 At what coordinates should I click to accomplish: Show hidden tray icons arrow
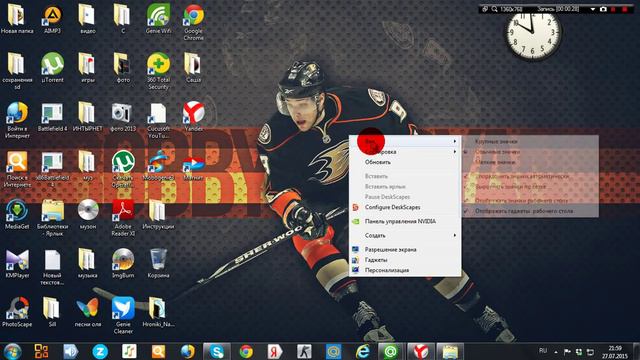(556, 351)
